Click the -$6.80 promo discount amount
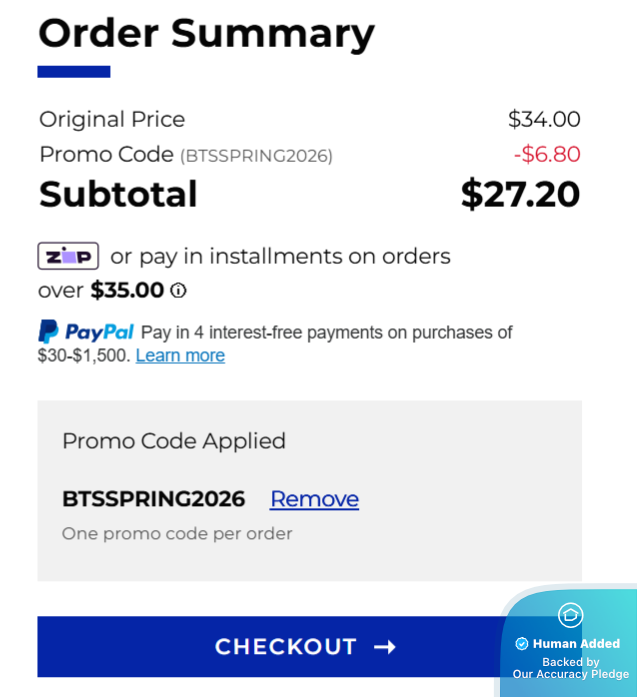 pos(546,154)
